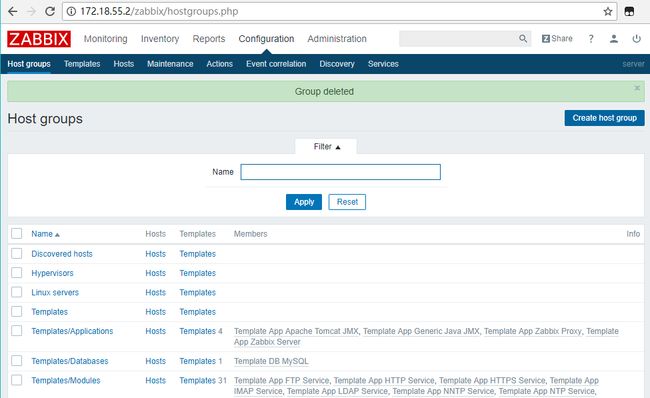Bookmark this page with star icon
Image resolution: width=650 pixels, height=398 pixels.
pyautogui.click(x=608, y=11)
